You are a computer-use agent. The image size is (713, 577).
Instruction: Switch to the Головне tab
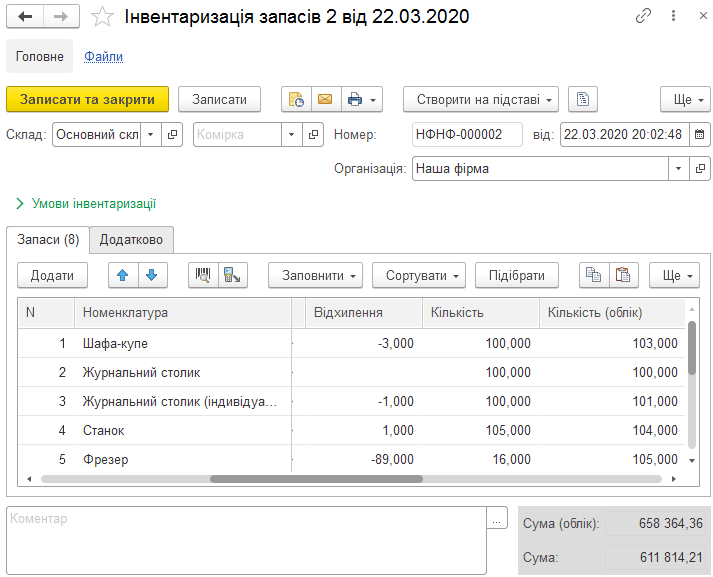click(x=40, y=56)
